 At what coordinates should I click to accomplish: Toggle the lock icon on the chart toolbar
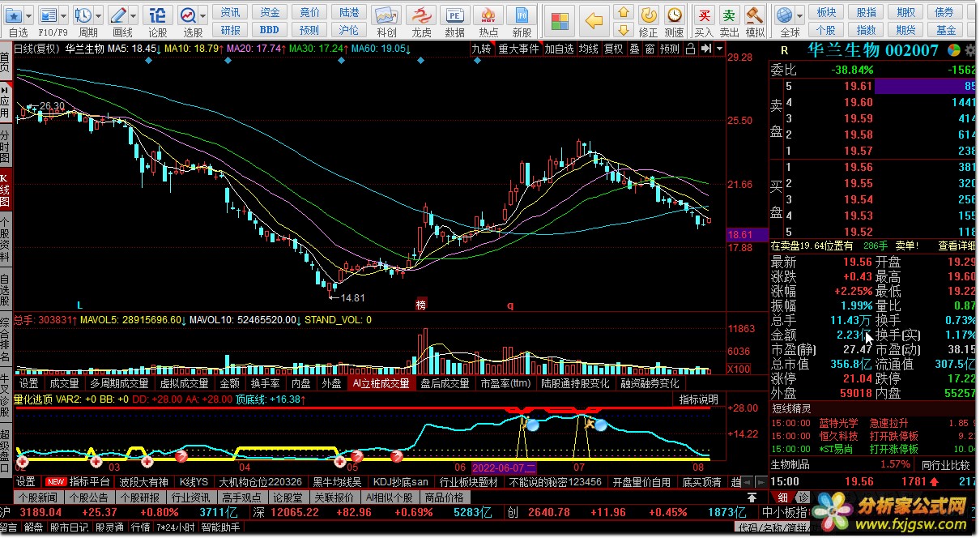tap(690, 49)
